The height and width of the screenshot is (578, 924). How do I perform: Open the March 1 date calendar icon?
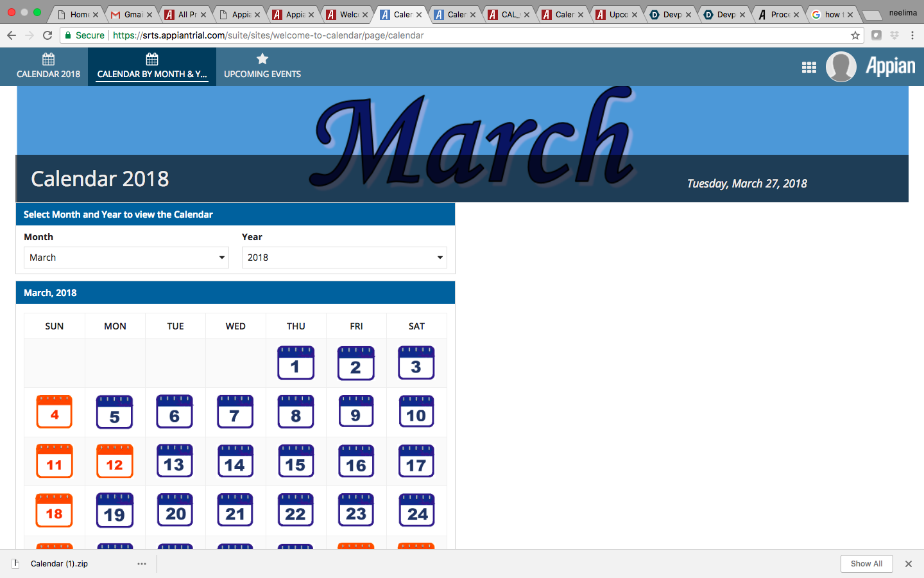point(296,363)
